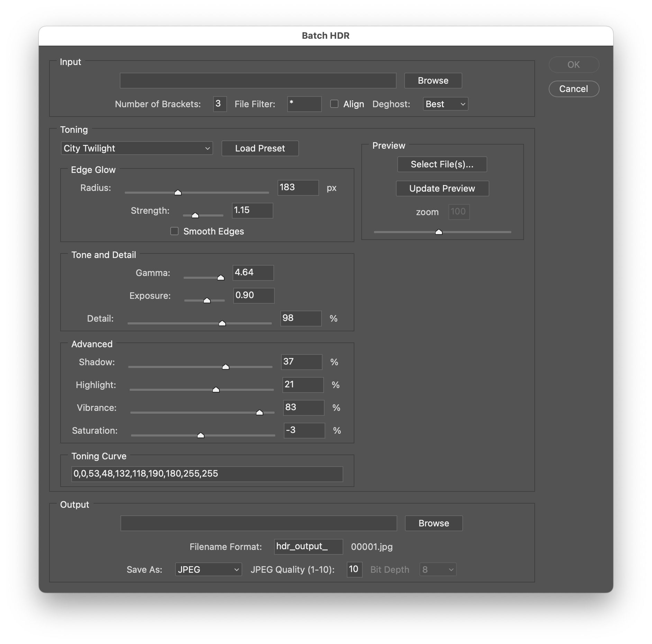Cancel the Batch HDR dialog
Screen dimensions: 652x644
pos(574,89)
